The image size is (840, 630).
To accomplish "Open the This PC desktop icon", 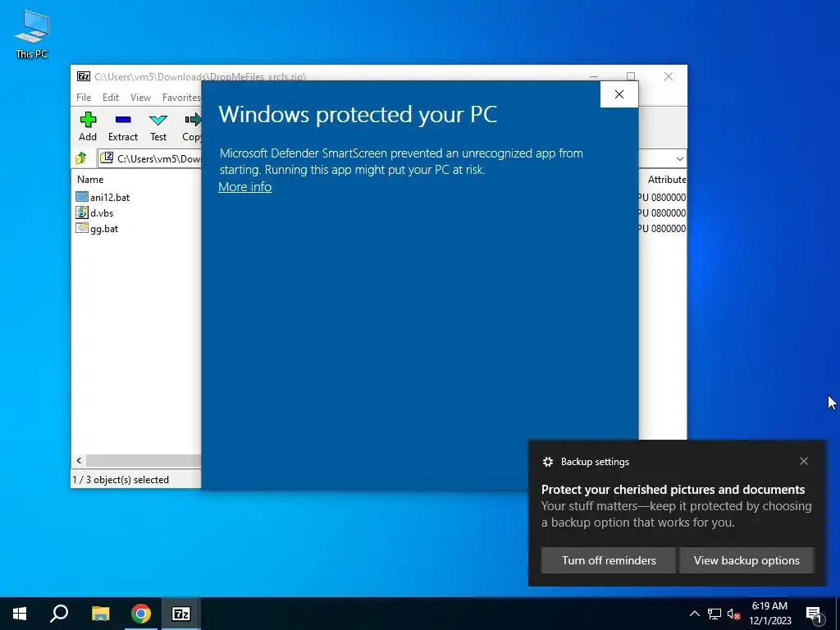I will [32, 34].
